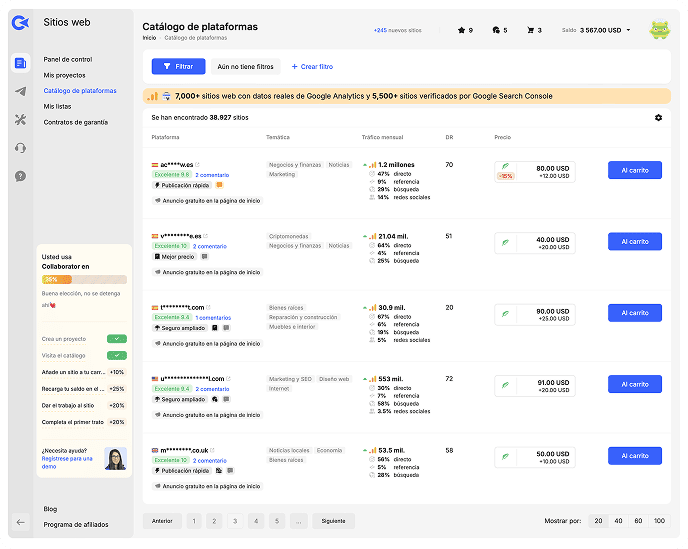Open the table settings gear icon

[x=658, y=117]
